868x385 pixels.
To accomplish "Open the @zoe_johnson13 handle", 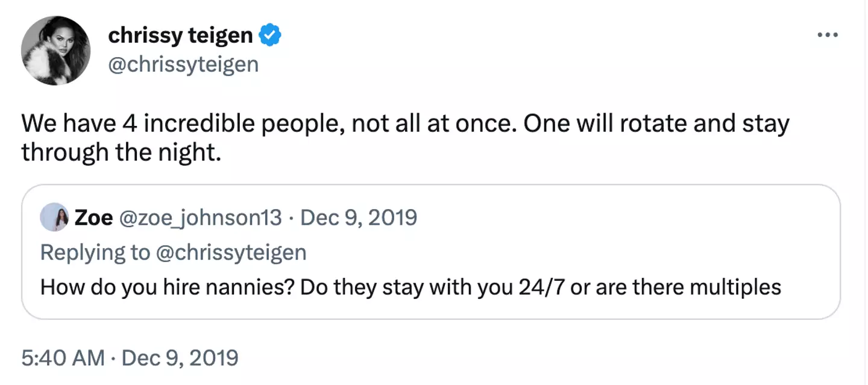I will (x=201, y=218).
